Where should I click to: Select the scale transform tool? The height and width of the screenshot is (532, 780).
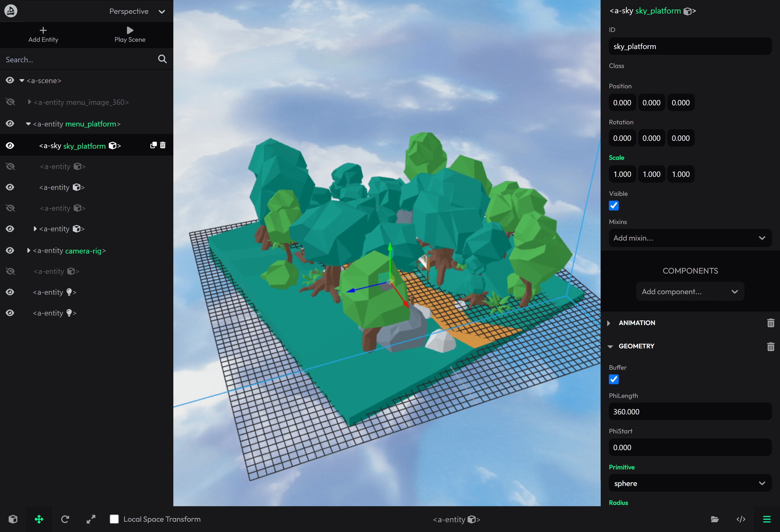pos(91,519)
